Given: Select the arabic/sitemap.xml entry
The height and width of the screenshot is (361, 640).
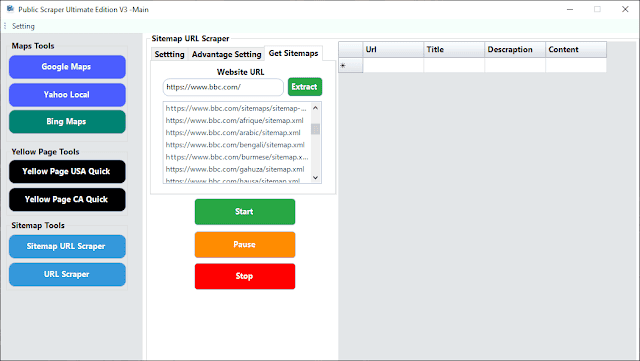Looking at the screenshot, I should (236, 133).
